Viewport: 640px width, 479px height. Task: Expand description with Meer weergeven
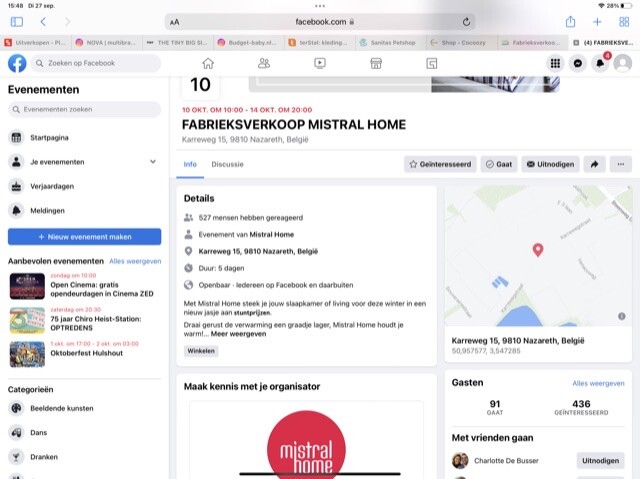click(x=238, y=334)
